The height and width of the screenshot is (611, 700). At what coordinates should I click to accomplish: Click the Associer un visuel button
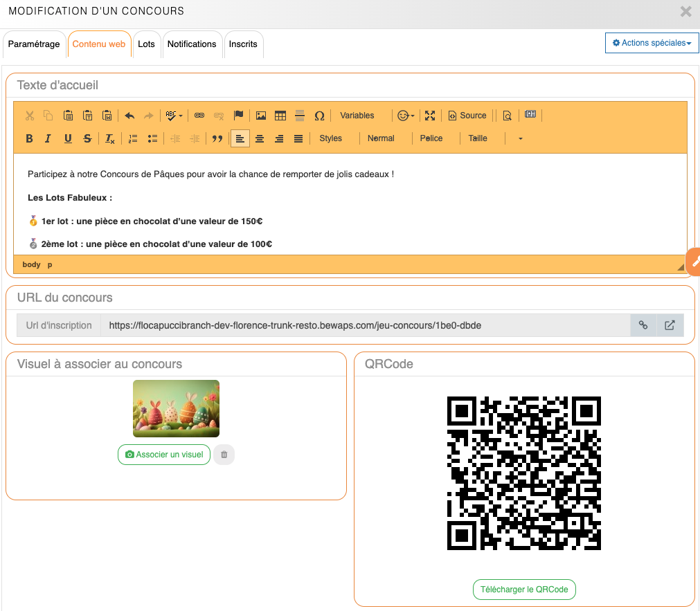[164, 455]
